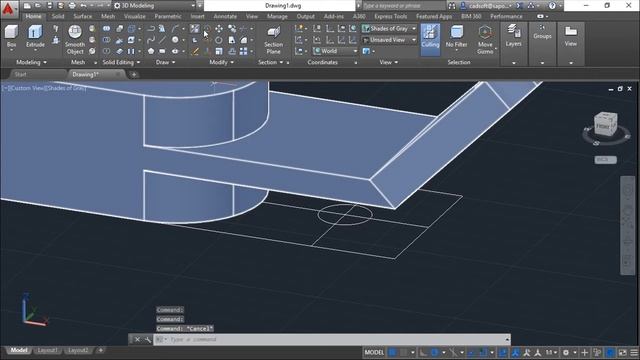
Task: Toggle snap mode in the status bar
Action: [404, 352]
